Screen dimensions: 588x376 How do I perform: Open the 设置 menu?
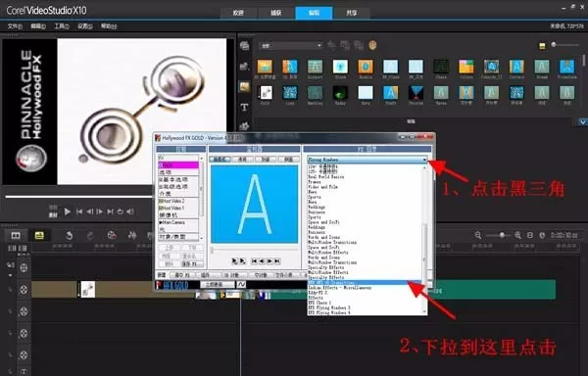(x=84, y=26)
